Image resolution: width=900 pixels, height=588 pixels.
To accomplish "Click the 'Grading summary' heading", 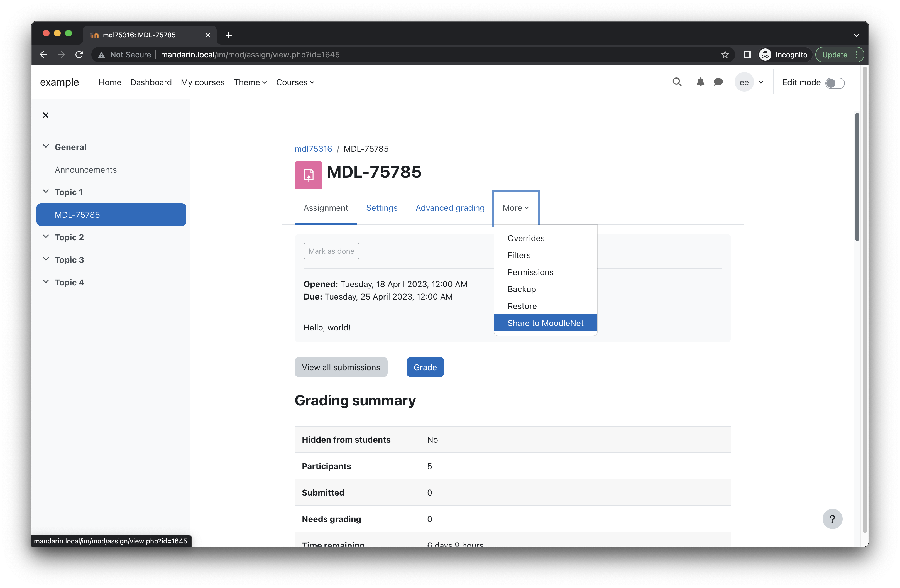I will (355, 400).
